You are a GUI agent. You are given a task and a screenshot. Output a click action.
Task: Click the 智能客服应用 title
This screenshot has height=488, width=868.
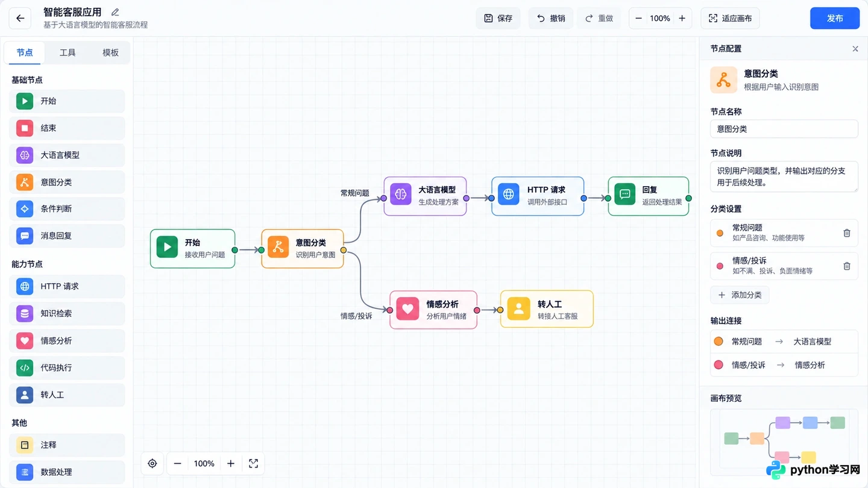pos(72,12)
